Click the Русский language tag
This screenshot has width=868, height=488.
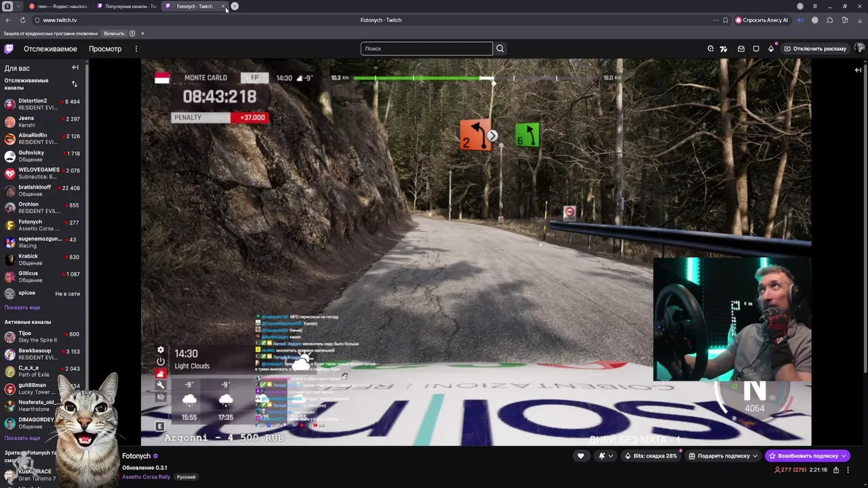click(x=186, y=477)
